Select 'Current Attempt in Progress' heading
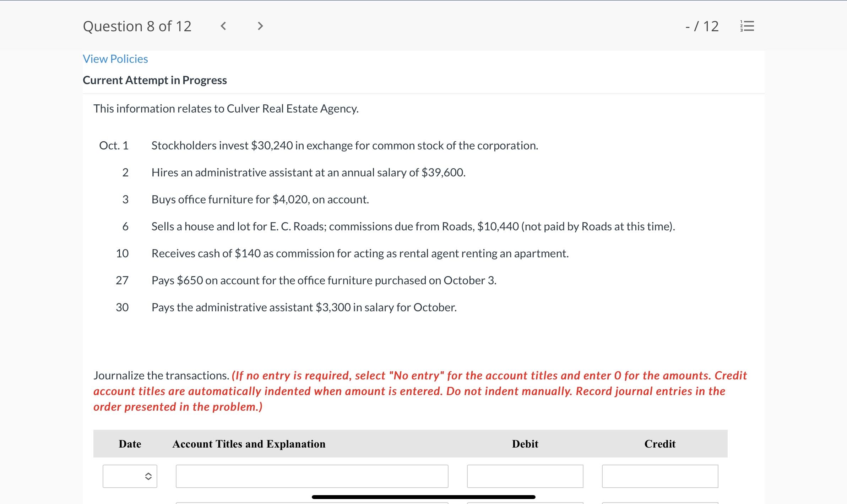This screenshot has height=504, width=847. pos(155,80)
